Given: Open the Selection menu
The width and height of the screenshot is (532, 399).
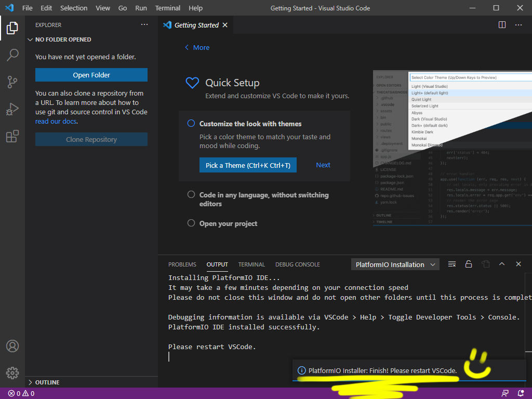Looking at the screenshot, I should click(x=74, y=8).
